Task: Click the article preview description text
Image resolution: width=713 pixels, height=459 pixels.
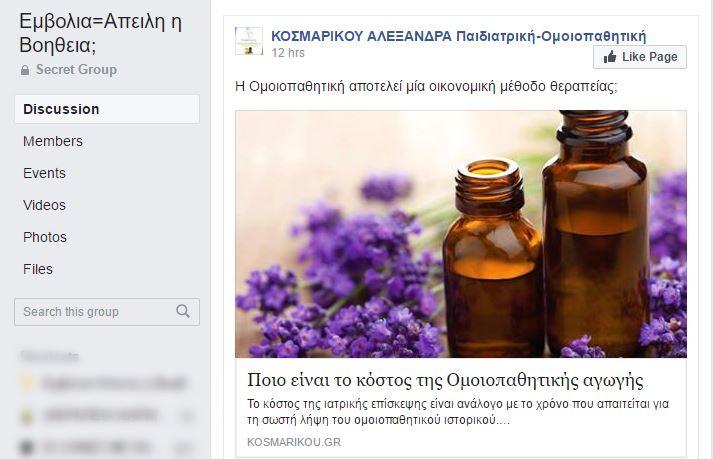Action: (458, 412)
